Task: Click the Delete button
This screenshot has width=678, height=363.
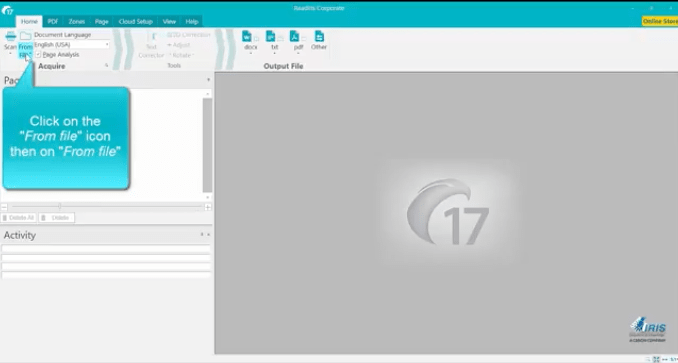Action: pyautogui.click(x=56, y=218)
